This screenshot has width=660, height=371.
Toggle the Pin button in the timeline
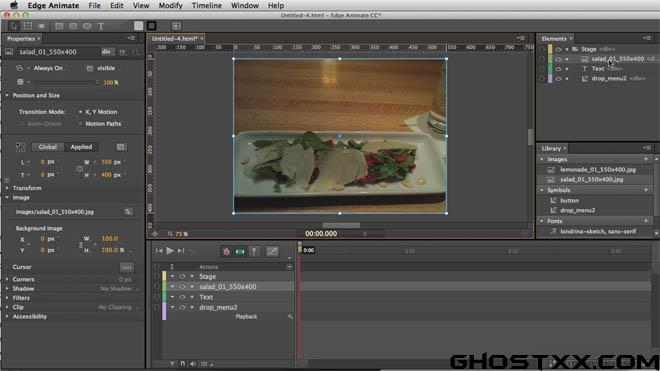coord(254,251)
